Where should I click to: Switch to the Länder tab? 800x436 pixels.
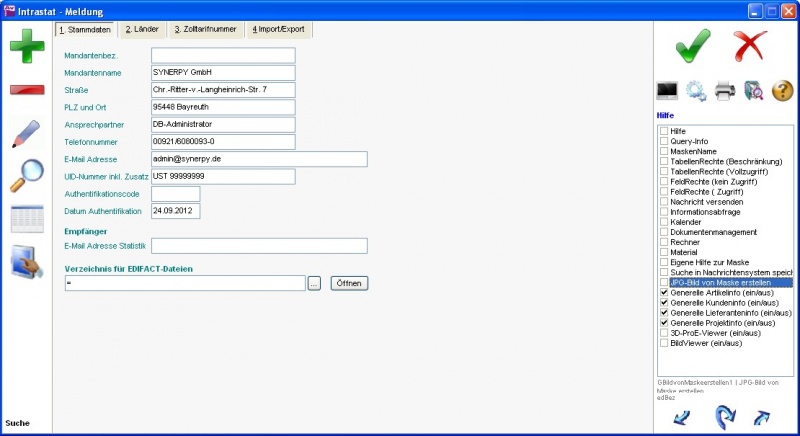pos(142,30)
